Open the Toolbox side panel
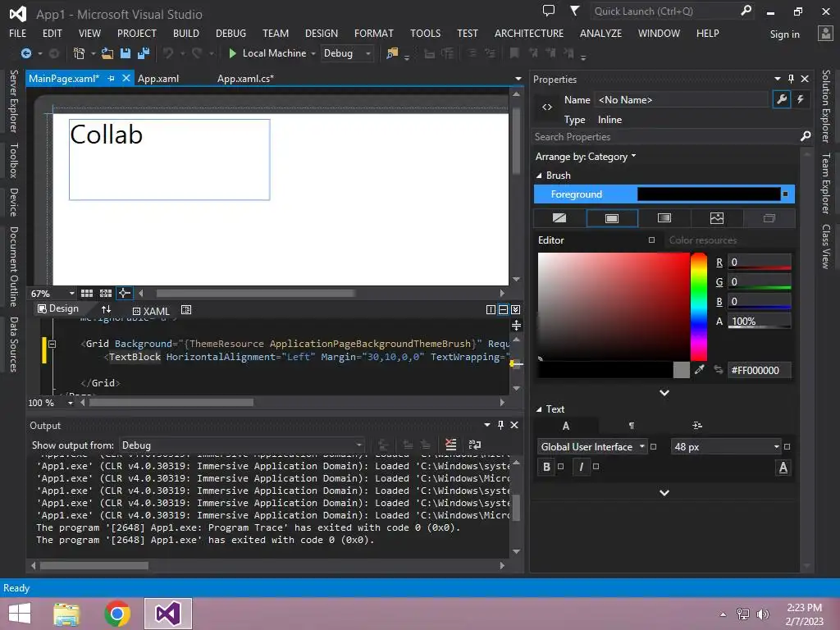This screenshot has height=630, width=840. [13, 160]
